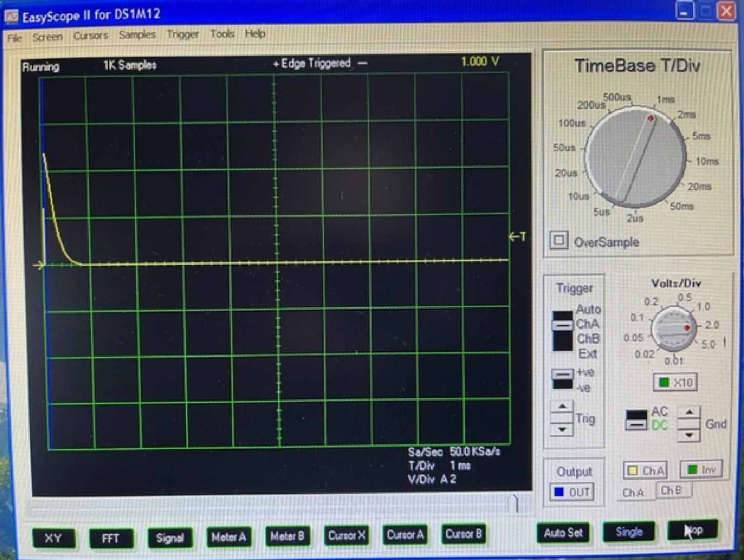Click the 1.000 V trigger readout
This screenshot has width=744, height=560.
coord(480,62)
